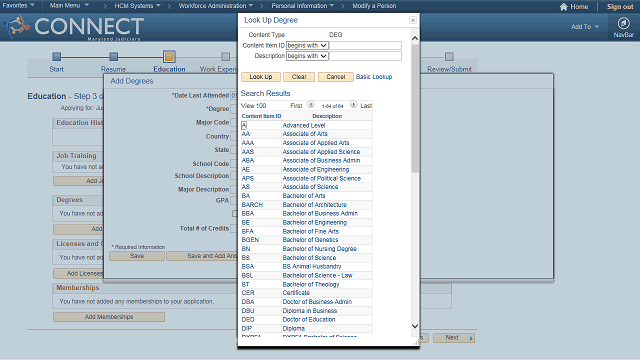Select Bachelor of Architecture

(315, 205)
